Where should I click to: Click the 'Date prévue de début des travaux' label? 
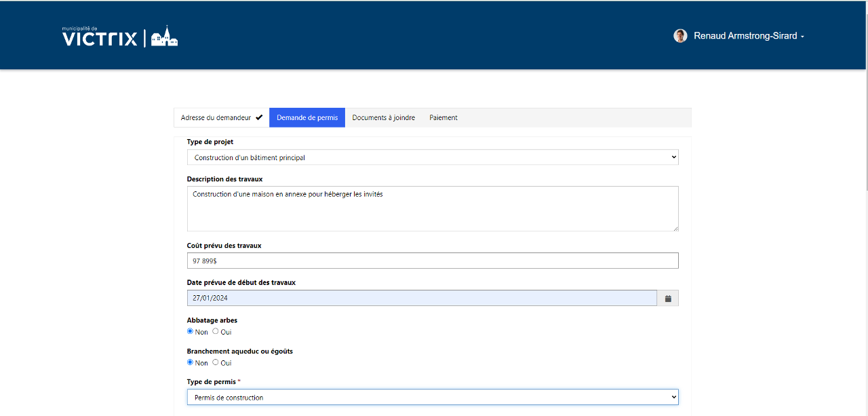click(x=241, y=282)
